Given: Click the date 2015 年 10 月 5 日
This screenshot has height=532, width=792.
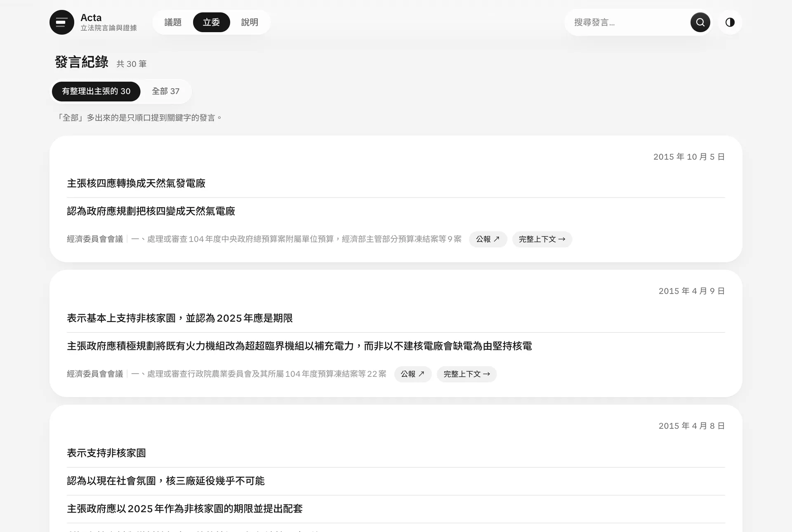Looking at the screenshot, I should click(689, 157).
